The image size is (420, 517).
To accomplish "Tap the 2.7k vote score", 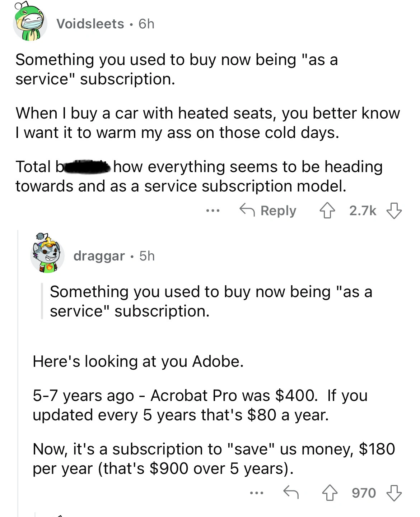I will coord(363,211).
